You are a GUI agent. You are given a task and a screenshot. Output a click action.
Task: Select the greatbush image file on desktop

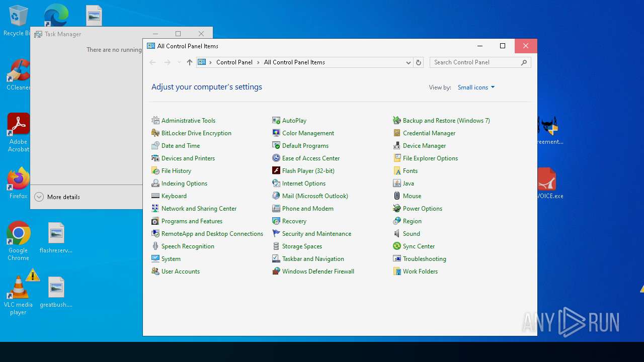coord(56,292)
